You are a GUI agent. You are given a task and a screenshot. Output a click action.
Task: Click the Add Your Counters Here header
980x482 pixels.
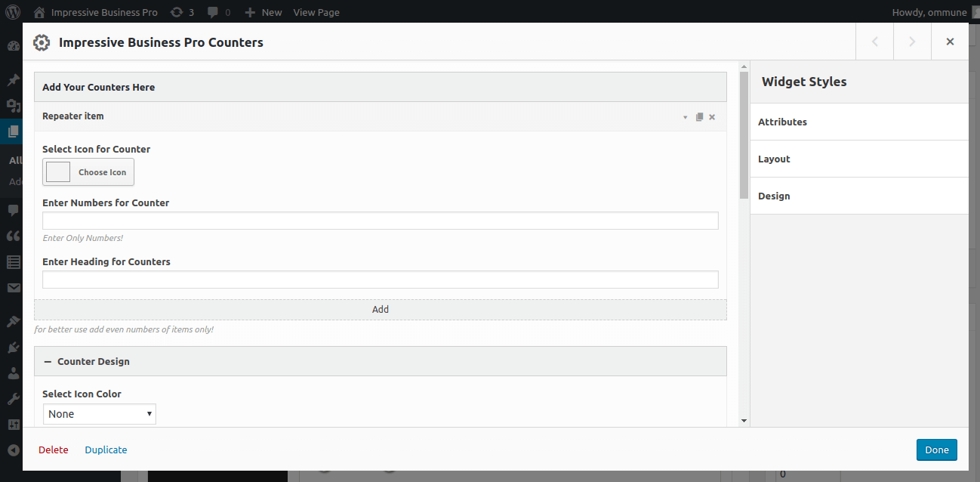coord(381,87)
